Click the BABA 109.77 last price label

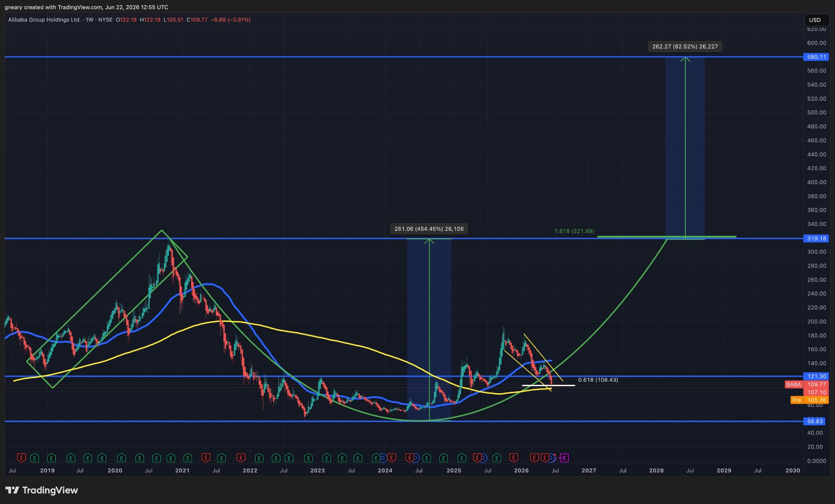807,385
